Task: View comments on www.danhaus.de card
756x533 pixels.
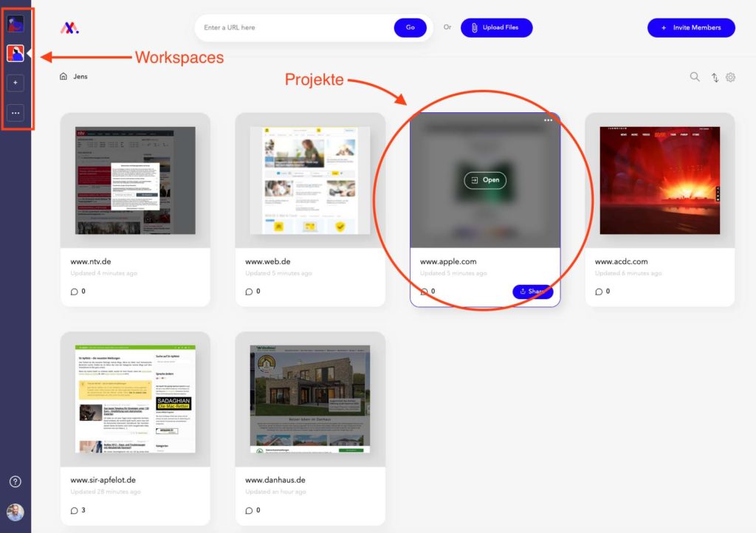Action: [252, 510]
